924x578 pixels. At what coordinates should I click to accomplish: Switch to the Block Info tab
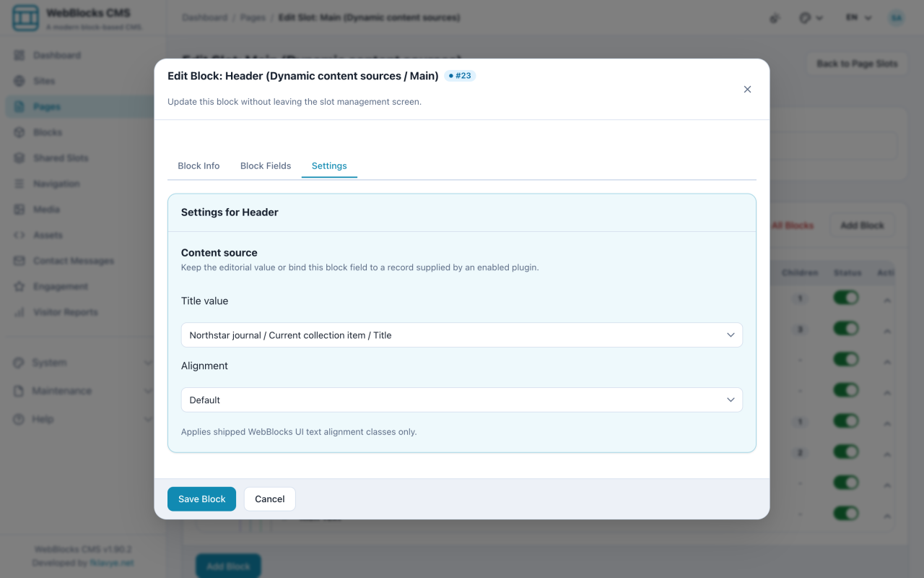click(x=199, y=166)
